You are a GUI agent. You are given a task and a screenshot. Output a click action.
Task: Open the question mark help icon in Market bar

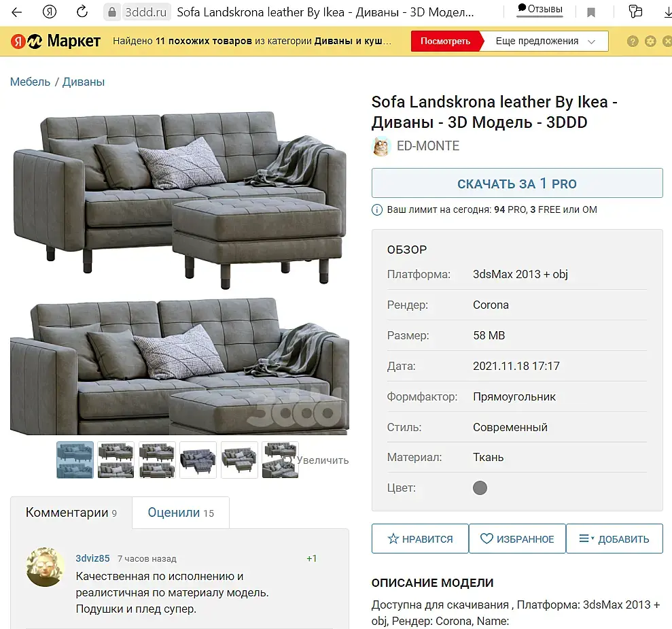point(633,41)
